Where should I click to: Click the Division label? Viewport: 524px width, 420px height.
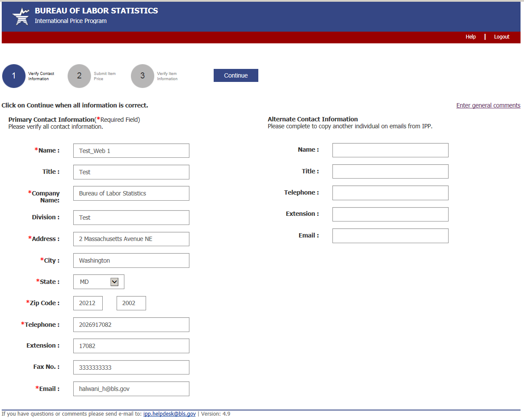[x=46, y=217]
